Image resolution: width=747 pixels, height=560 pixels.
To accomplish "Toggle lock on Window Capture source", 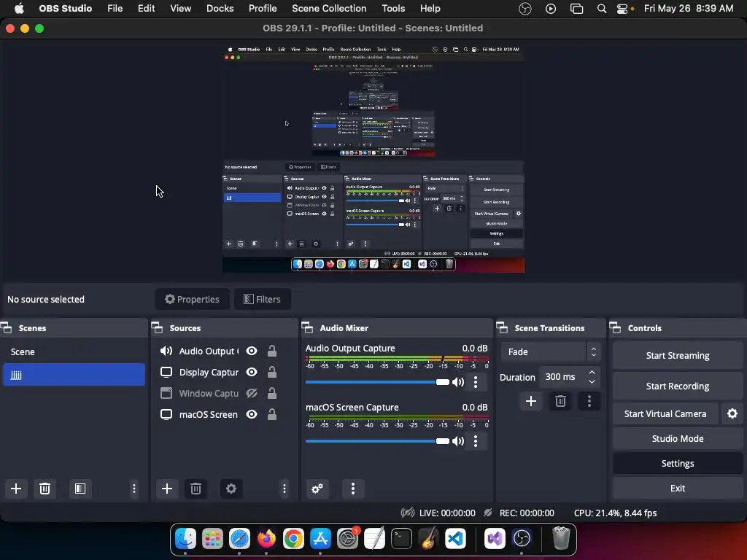I will 272,393.
